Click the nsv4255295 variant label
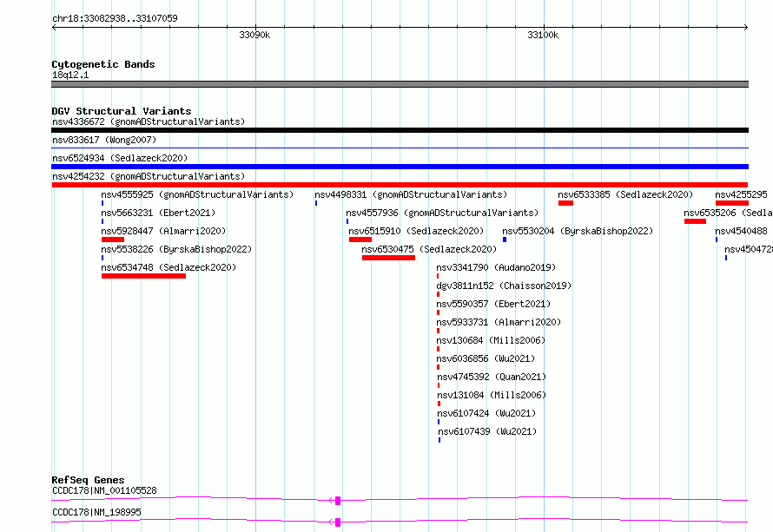The image size is (773, 532). 742,194
